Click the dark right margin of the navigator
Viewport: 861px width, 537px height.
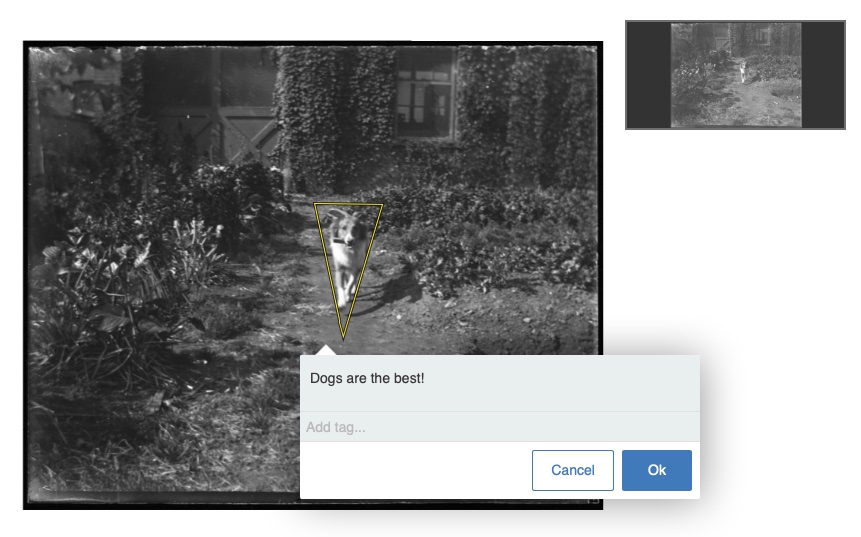pyautogui.click(x=822, y=75)
